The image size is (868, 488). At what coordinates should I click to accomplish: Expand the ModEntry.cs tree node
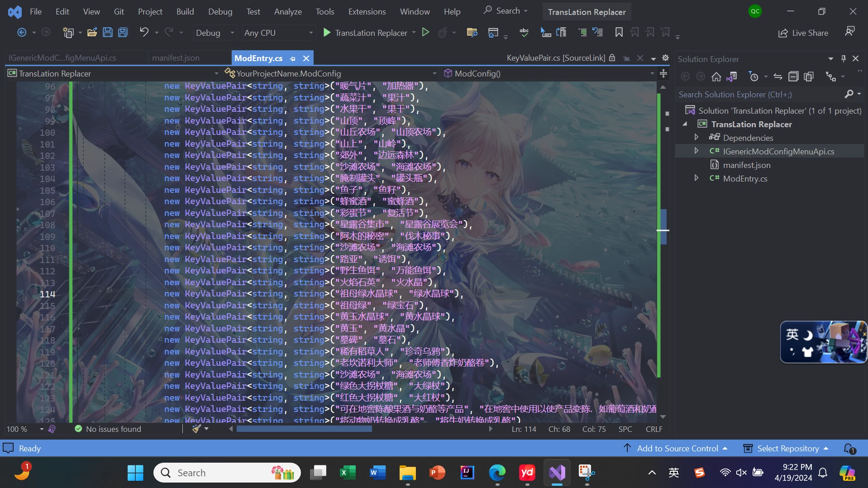(x=696, y=178)
